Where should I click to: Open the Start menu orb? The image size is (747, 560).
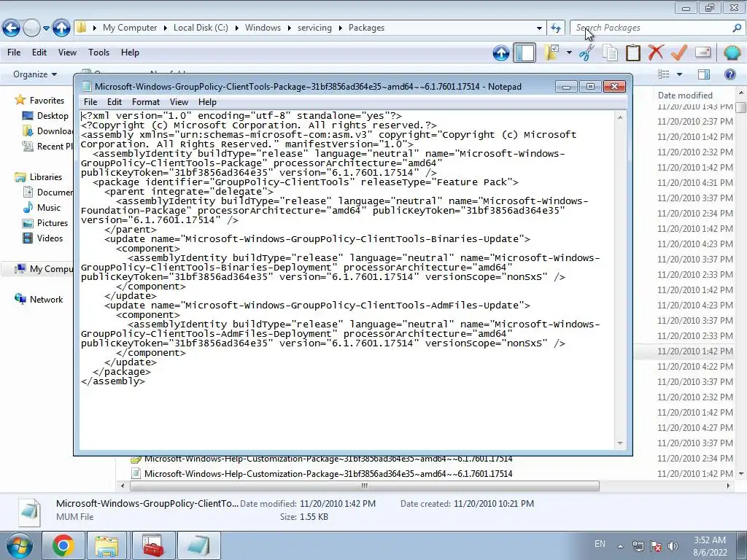[x=20, y=546]
